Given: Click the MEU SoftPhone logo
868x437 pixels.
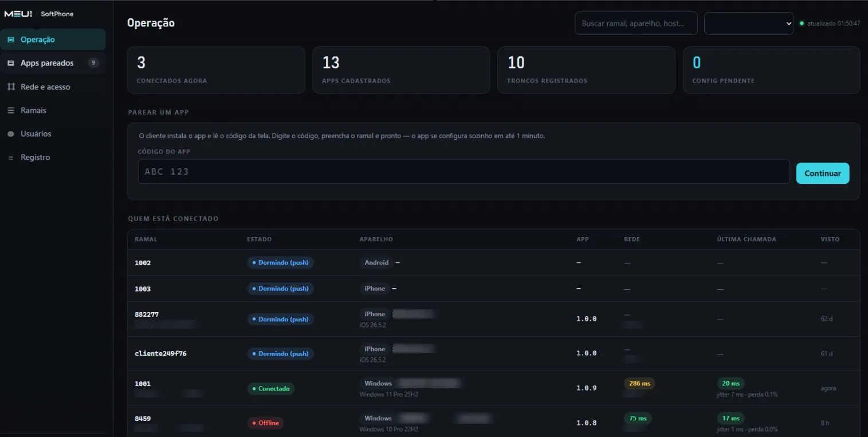Looking at the screenshot, I should pyautogui.click(x=39, y=14).
